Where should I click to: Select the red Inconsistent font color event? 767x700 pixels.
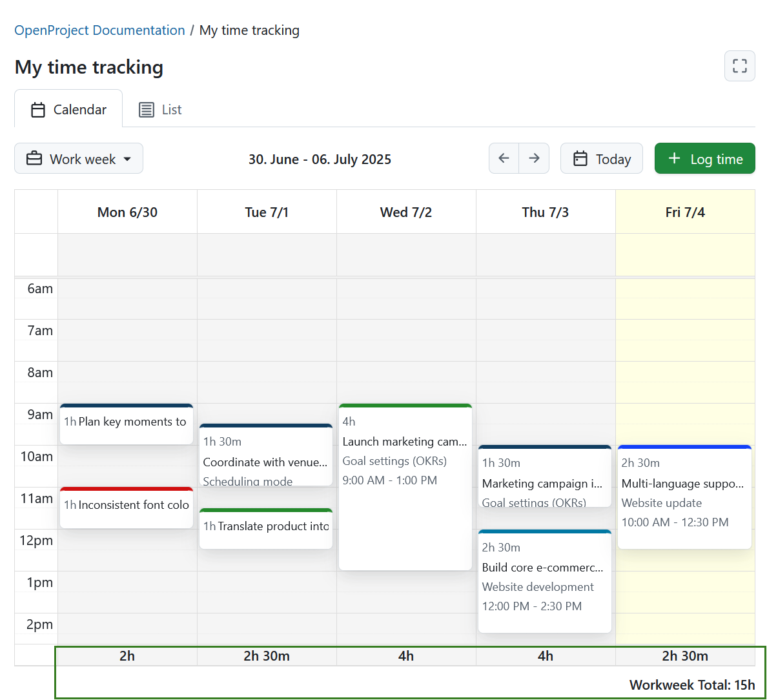(x=126, y=508)
